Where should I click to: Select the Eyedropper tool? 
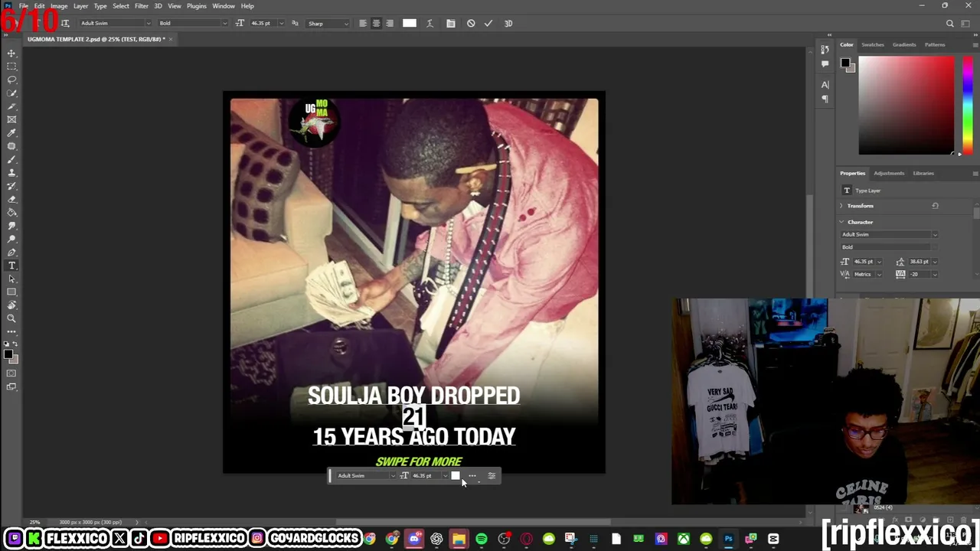(11, 132)
